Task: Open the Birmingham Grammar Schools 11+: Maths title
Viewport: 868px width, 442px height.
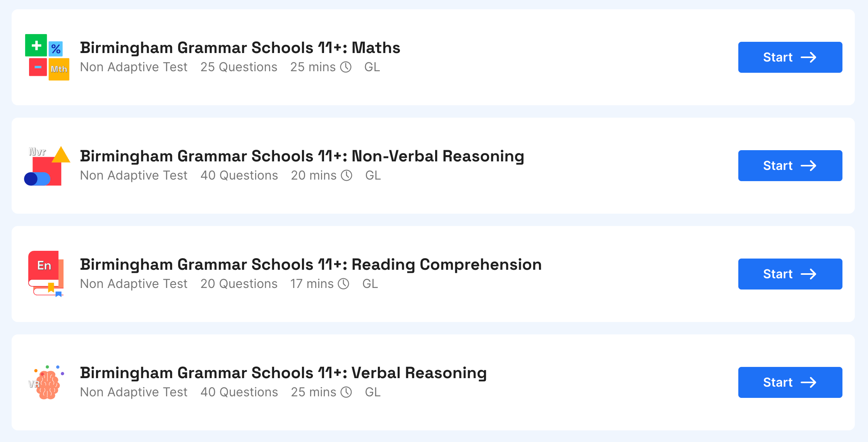Action: coord(240,48)
